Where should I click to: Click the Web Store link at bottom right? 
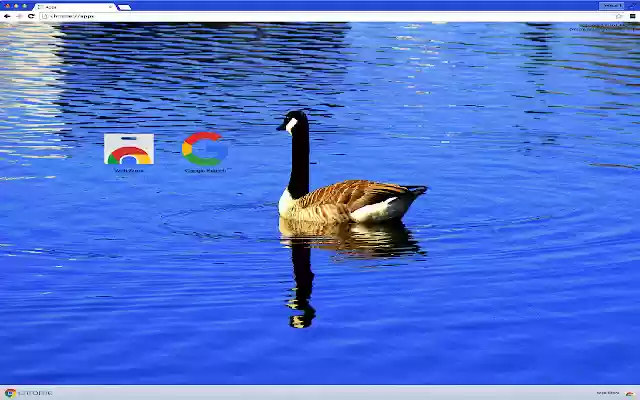click(x=608, y=393)
